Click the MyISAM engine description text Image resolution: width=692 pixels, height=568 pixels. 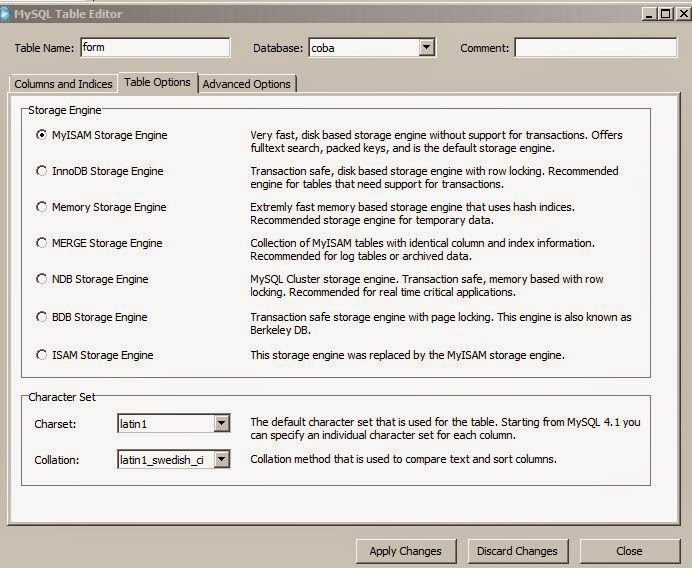[x=436, y=141]
